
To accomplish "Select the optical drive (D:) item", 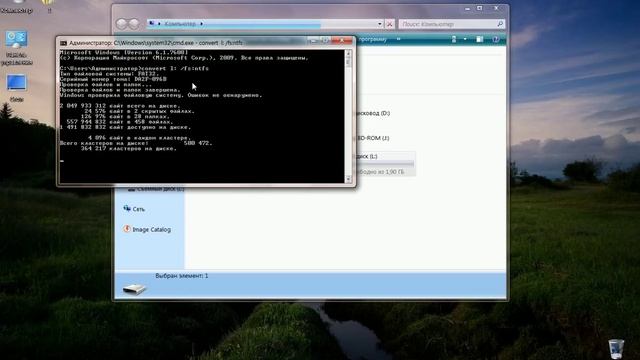I will 373,113.
